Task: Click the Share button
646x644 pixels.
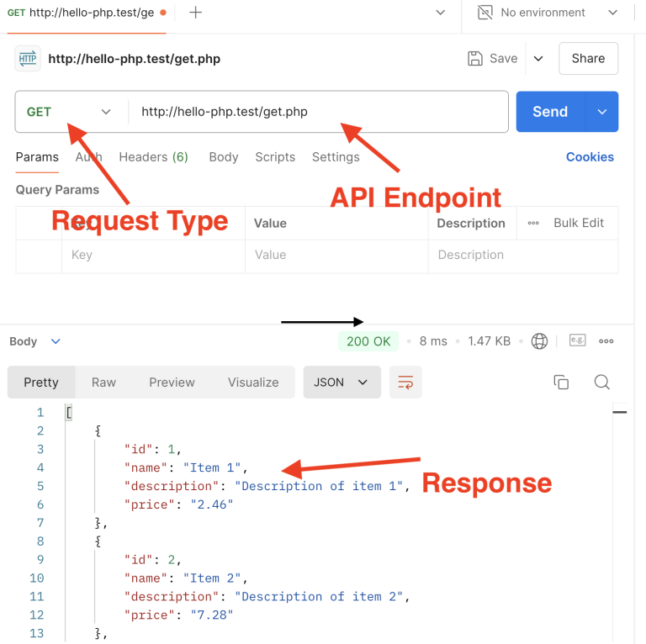Action: pos(588,59)
